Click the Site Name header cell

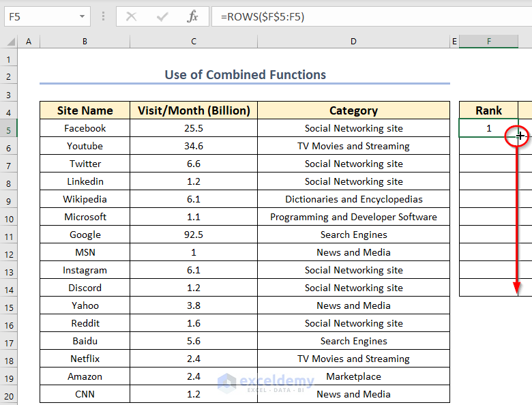pos(85,110)
